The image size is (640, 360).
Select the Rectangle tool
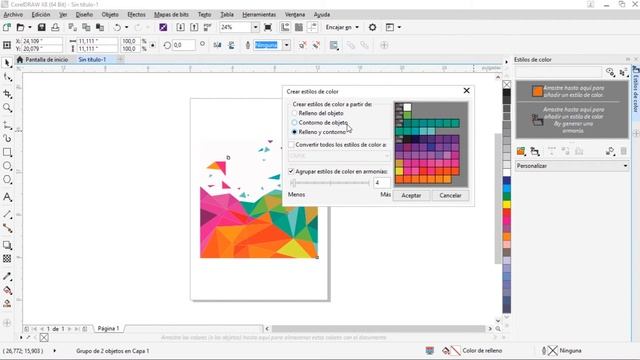pyautogui.click(x=7, y=152)
